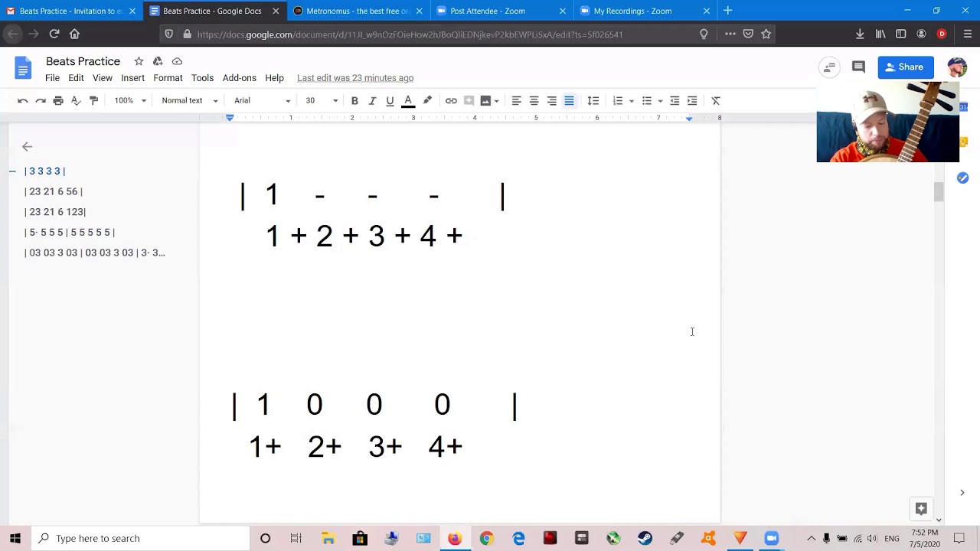Image resolution: width=980 pixels, height=551 pixels.
Task: Click the Redo icon in Docs toolbar
Action: coord(41,100)
